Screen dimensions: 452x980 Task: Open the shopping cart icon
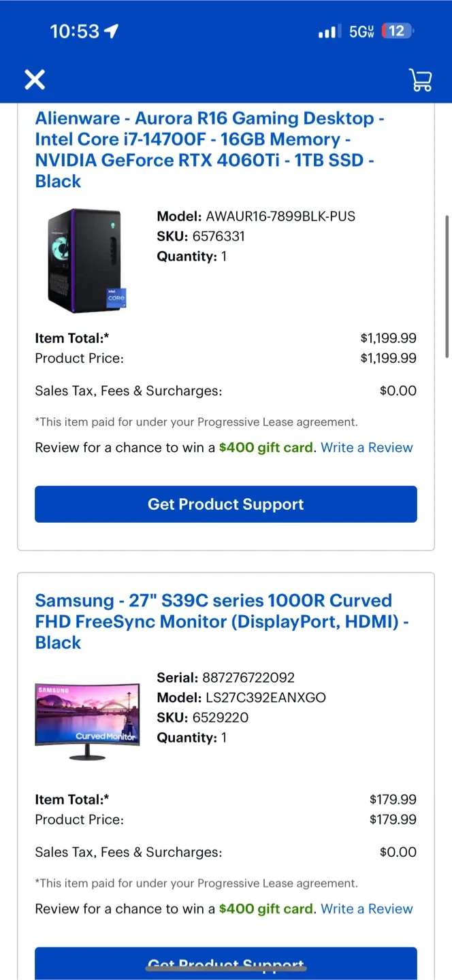coord(420,80)
